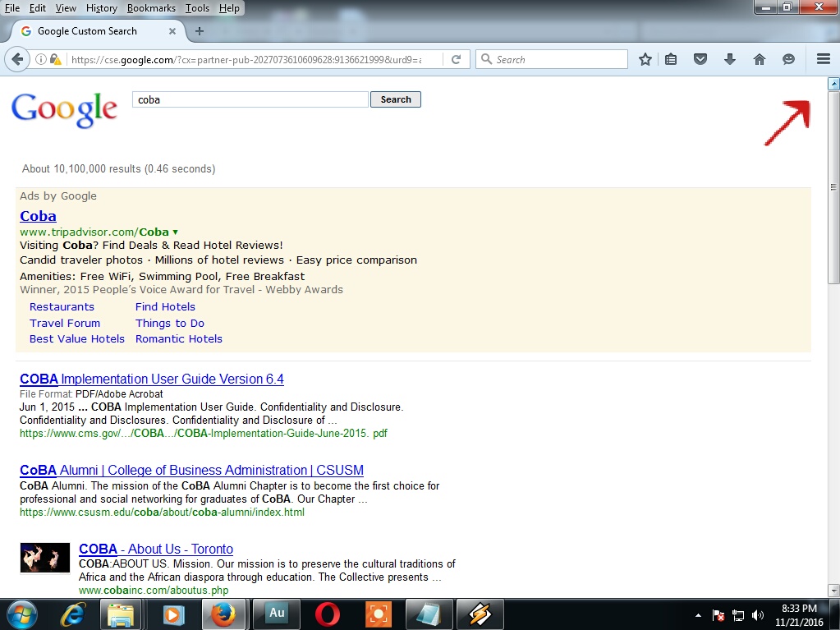Expand tripadvisor ad dropdown arrow
Viewport: 840px width, 630px height.
[175, 232]
